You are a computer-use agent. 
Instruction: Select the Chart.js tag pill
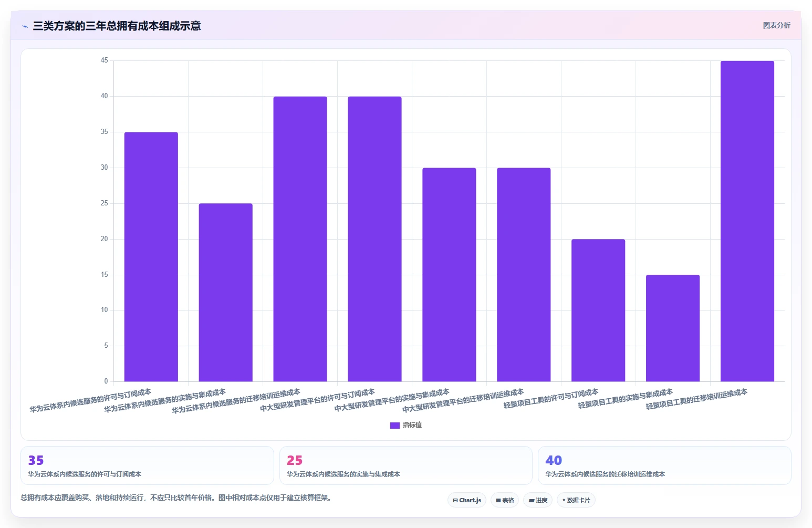point(467,500)
